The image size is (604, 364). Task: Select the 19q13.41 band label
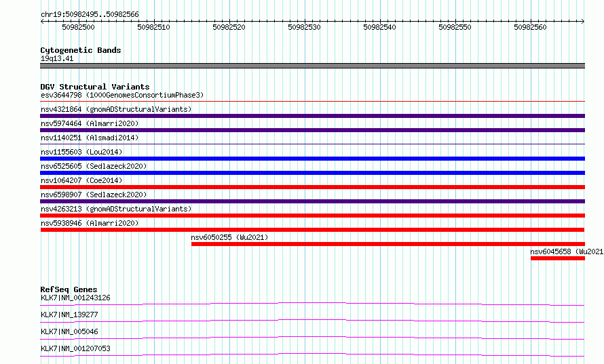[57, 58]
